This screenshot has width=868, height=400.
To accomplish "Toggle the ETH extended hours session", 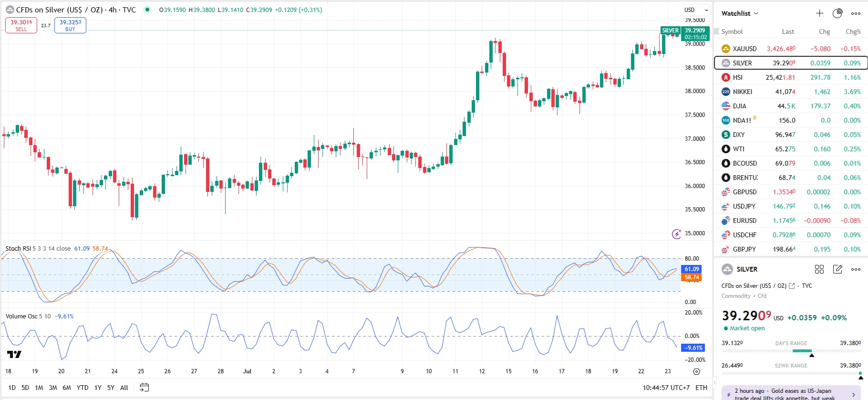I will point(701,388).
